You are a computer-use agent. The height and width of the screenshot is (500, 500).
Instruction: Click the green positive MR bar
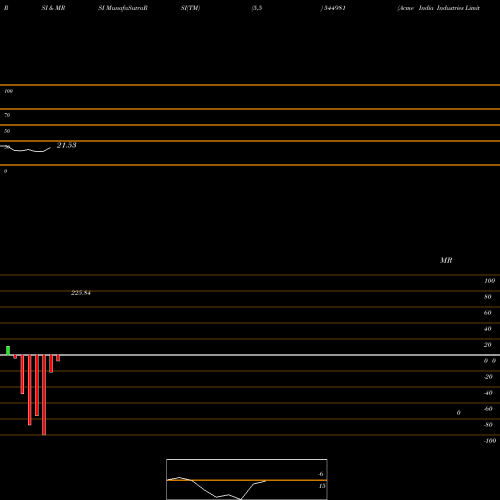pos(8,351)
